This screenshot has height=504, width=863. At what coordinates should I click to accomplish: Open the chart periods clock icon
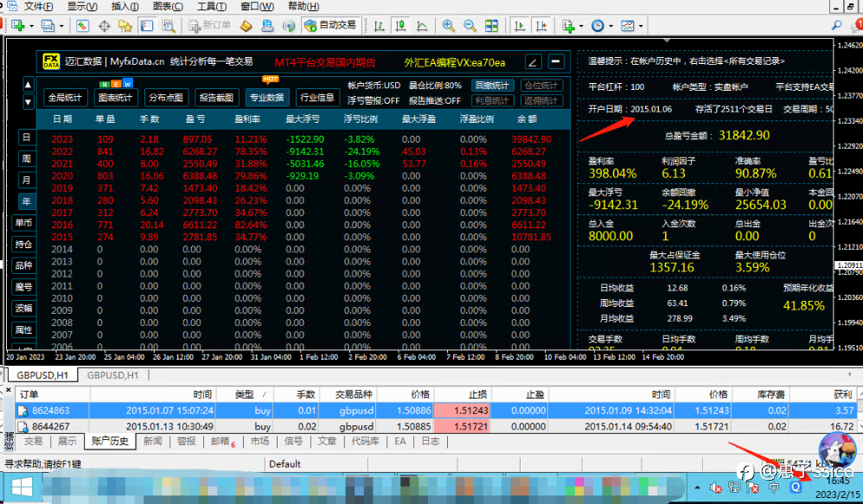pyautogui.click(x=598, y=25)
